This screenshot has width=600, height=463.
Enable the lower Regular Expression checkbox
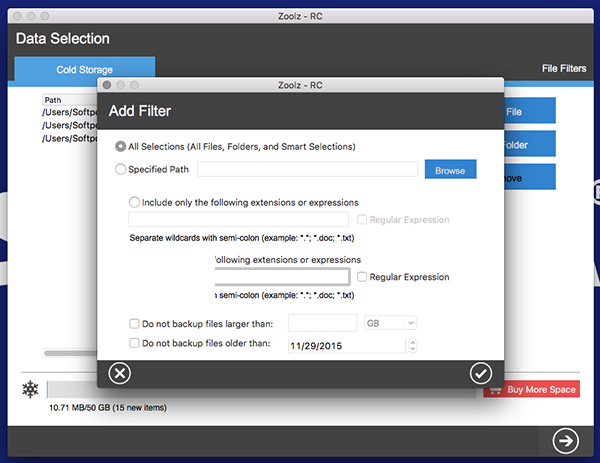click(x=362, y=277)
